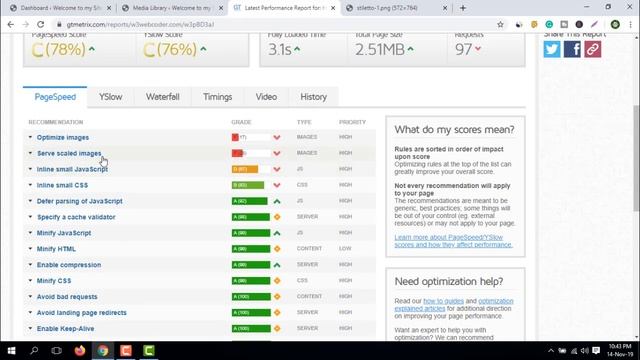Click the browser address bar URL

(x=140, y=24)
